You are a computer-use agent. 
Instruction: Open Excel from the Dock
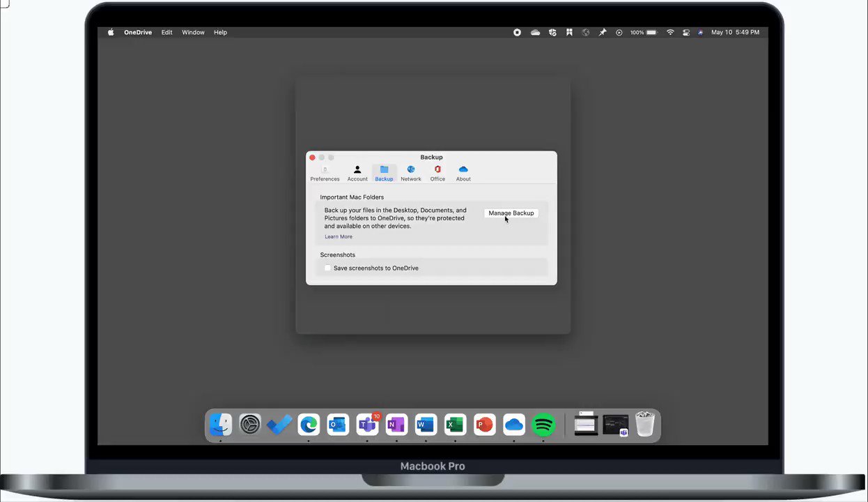click(455, 424)
